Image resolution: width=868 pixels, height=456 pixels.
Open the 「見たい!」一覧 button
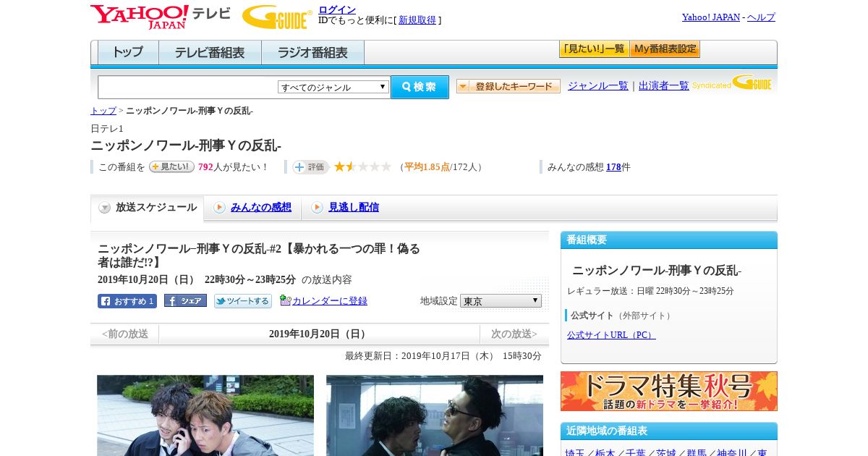click(x=594, y=49)
